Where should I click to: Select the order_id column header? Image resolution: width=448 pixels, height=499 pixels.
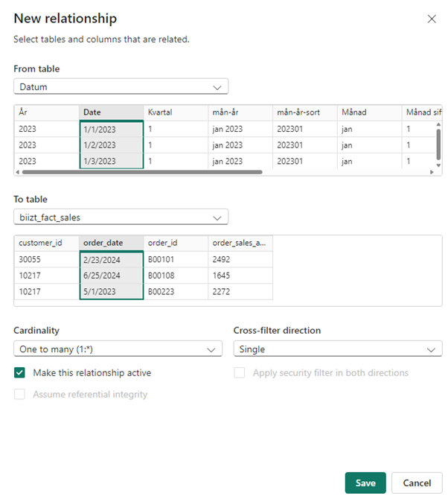coord(175,243)
